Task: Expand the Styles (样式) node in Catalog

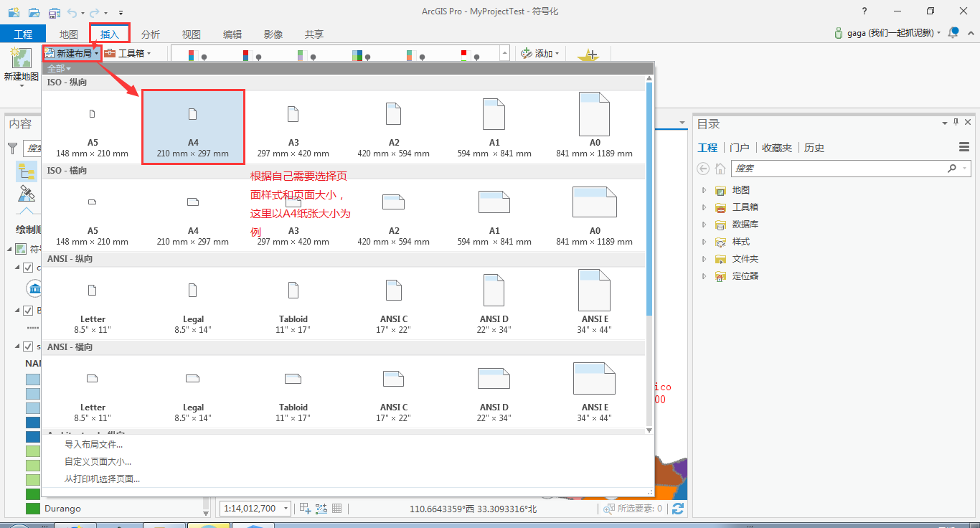Action: pyautogui.click(x=704, y=242)
